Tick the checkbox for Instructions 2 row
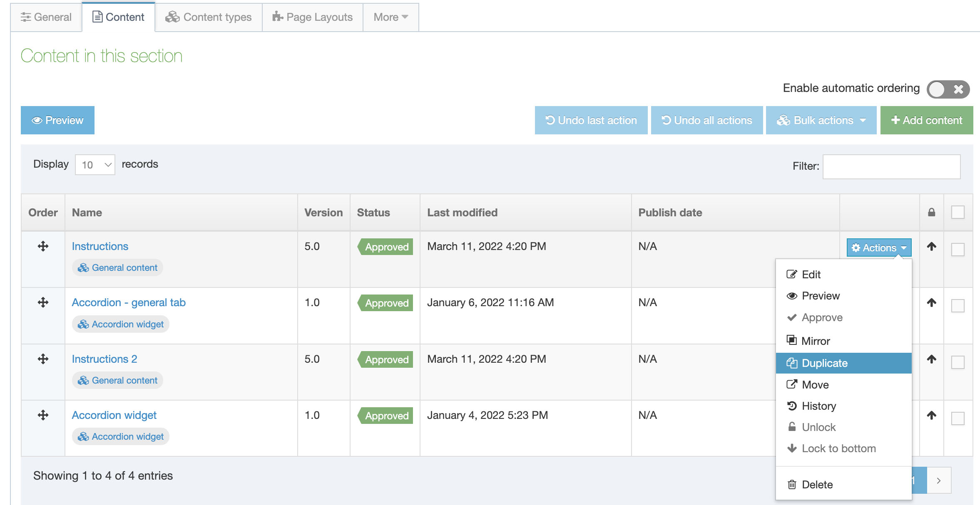 point(958,362)
